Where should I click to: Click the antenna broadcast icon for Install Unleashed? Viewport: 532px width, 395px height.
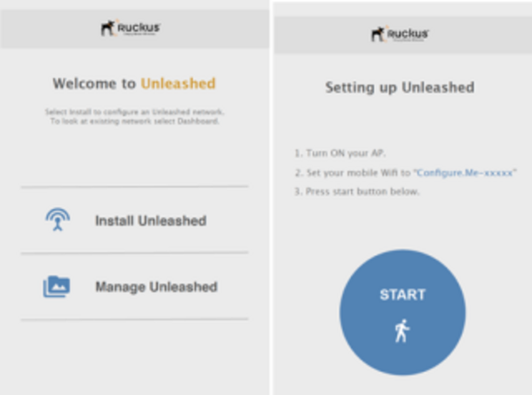(58, 220)
